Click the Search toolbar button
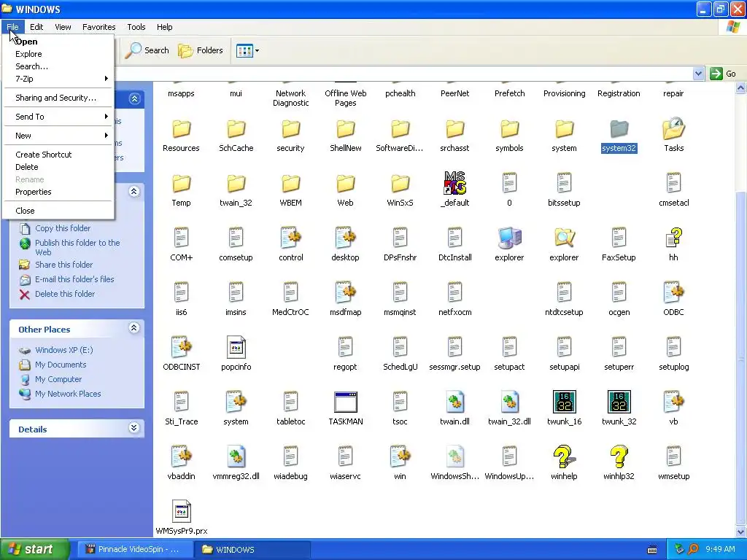Image resolution: width=747 pixels, height=560 pixels. [x=147, y=50]
